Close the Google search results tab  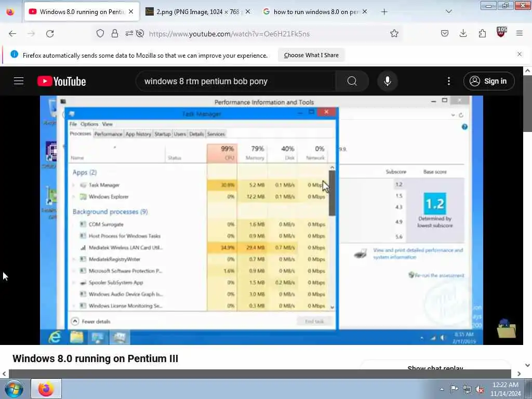tap(365, 11)
